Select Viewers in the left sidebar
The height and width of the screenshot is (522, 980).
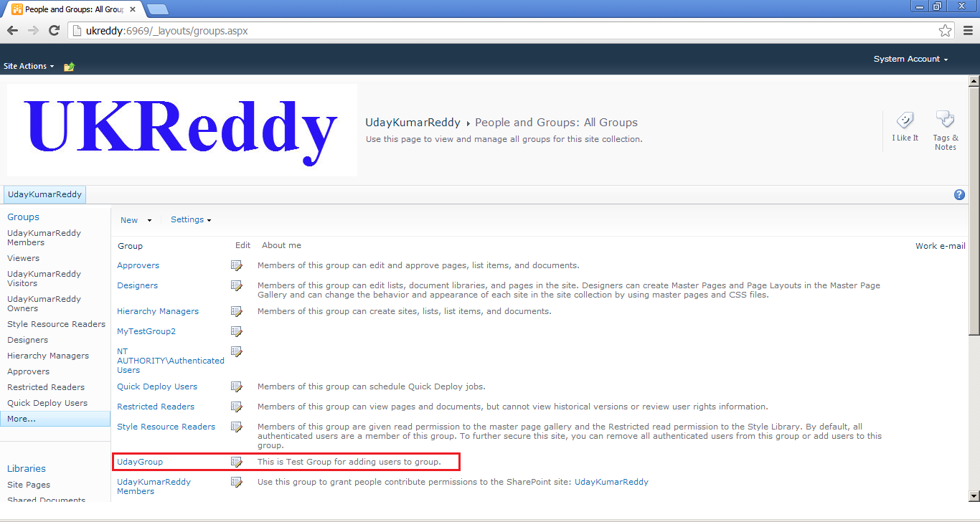23,258
